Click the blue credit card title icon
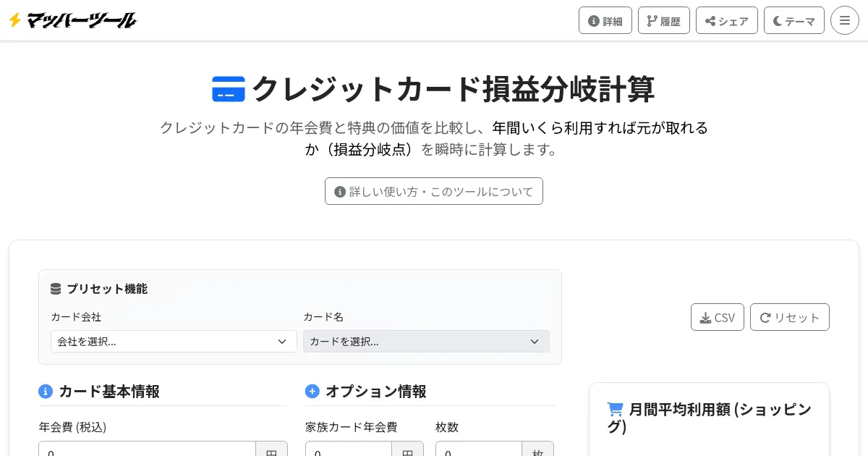This screenshot has width=868, height=456. point(228,89)
